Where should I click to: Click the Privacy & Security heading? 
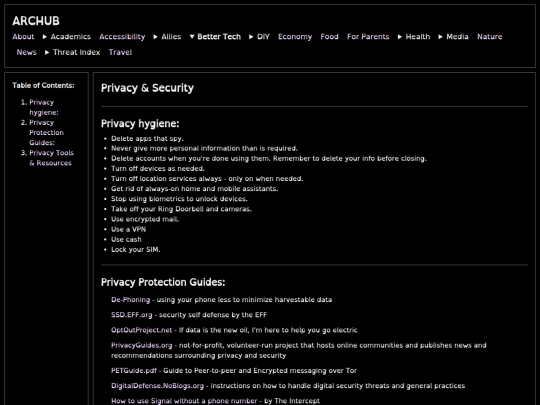point(147,88)
